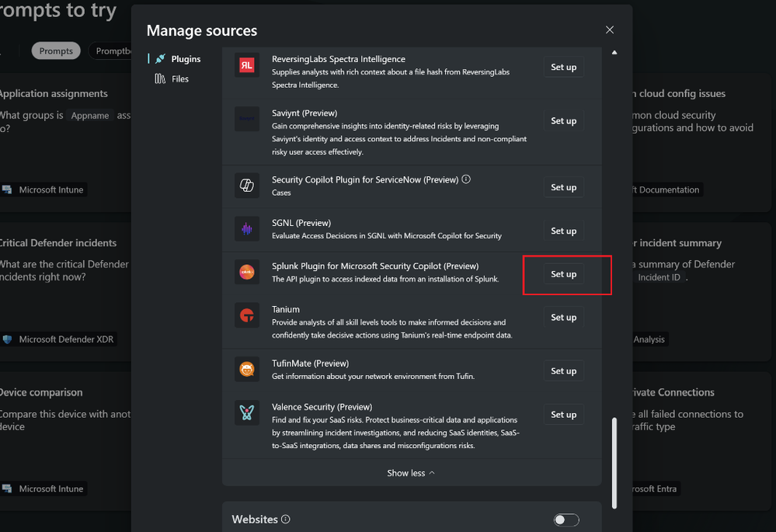Click the Tanium red logo icon
Viewport: 776px width, 532px height.
tap(246, 315)
